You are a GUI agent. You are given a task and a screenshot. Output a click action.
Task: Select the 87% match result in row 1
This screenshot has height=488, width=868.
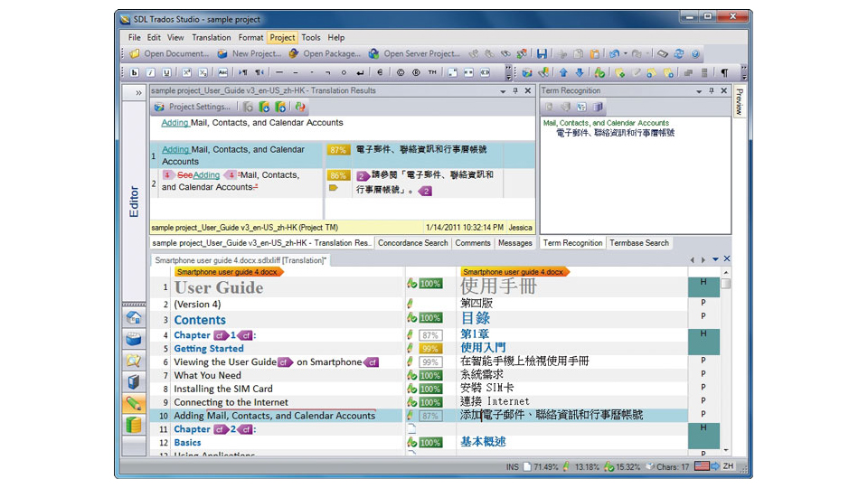coord(338,150)
